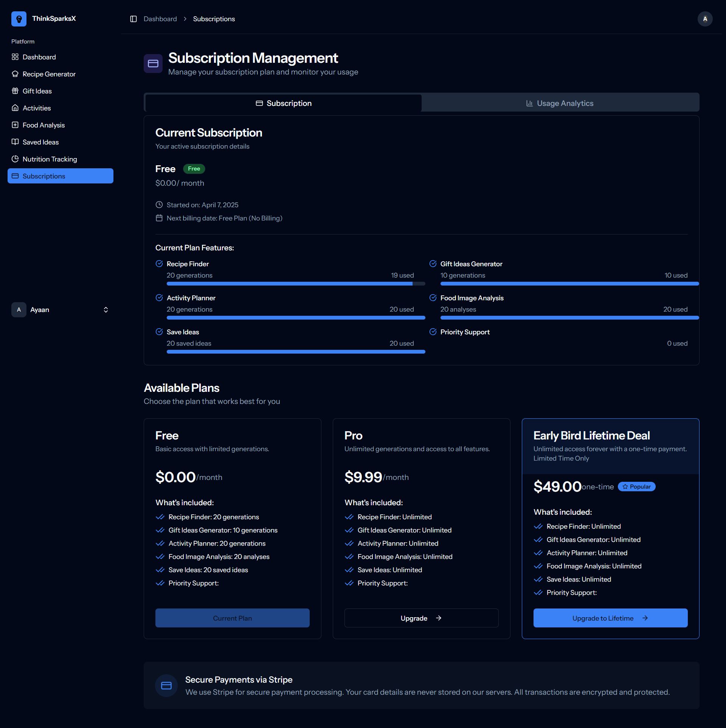Screen dimensions: 726x728
Task: Toggle the sidebar panel icon
Action: (133, 19)
